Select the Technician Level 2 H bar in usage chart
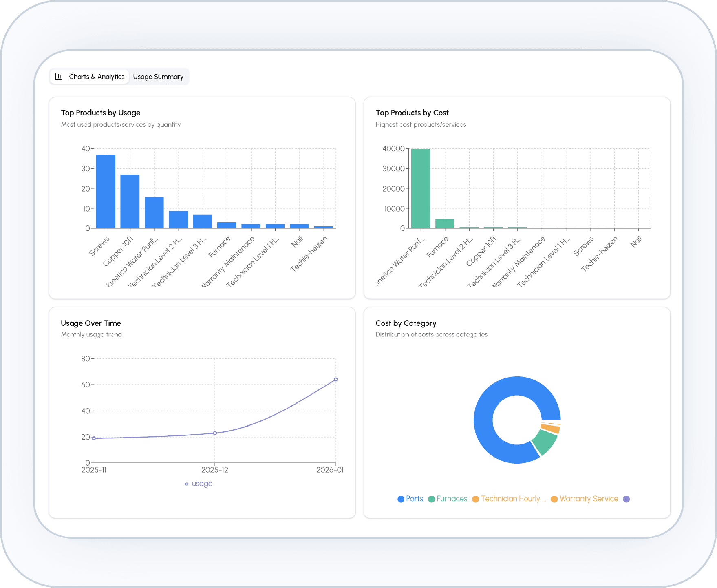Viewport: 717px width, 588px height. (178, 219)
